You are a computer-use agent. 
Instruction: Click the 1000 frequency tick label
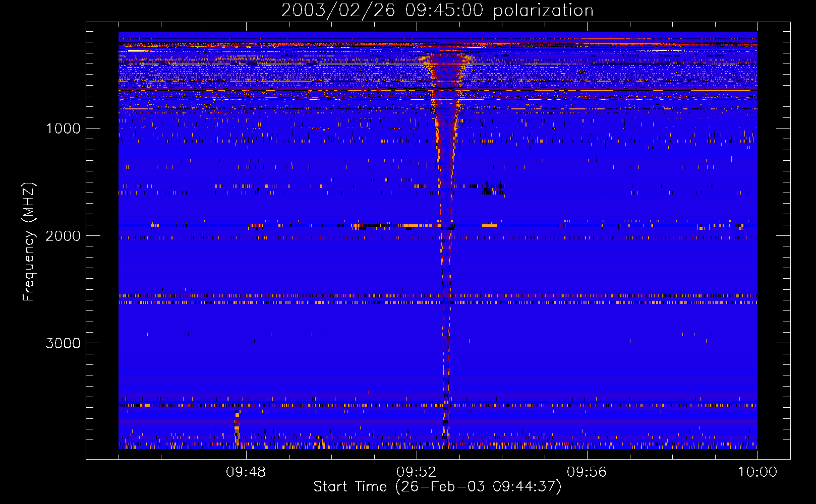[x=64, y=129]
